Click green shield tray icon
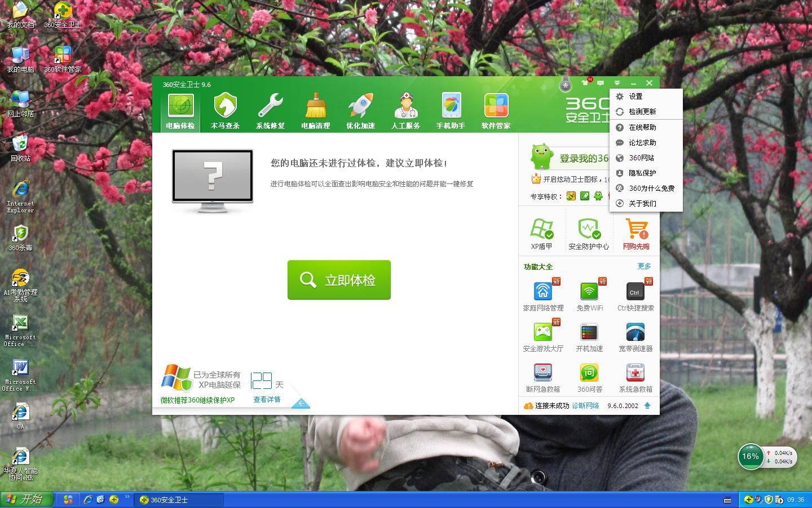Screen dimensions: 812x508 click(769, 500)
